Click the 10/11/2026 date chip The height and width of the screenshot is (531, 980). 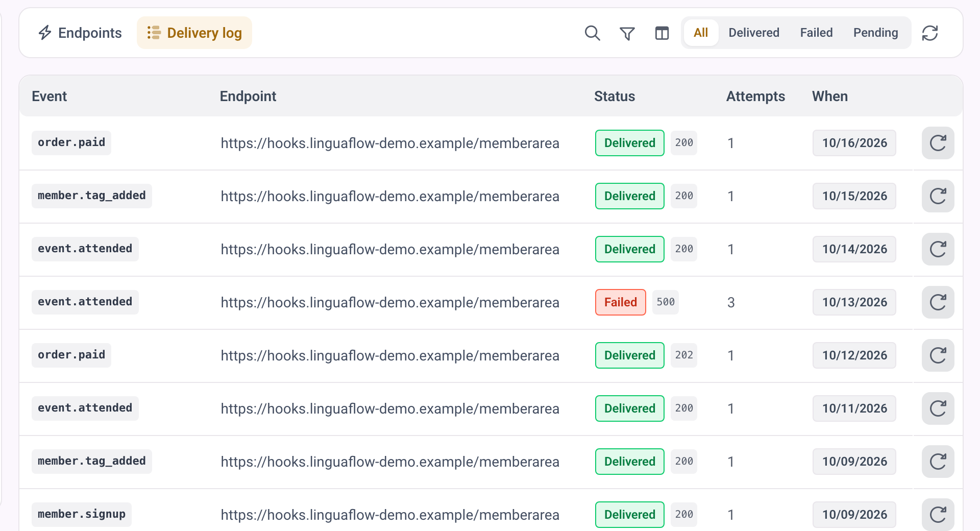click(x=854, y=408)
